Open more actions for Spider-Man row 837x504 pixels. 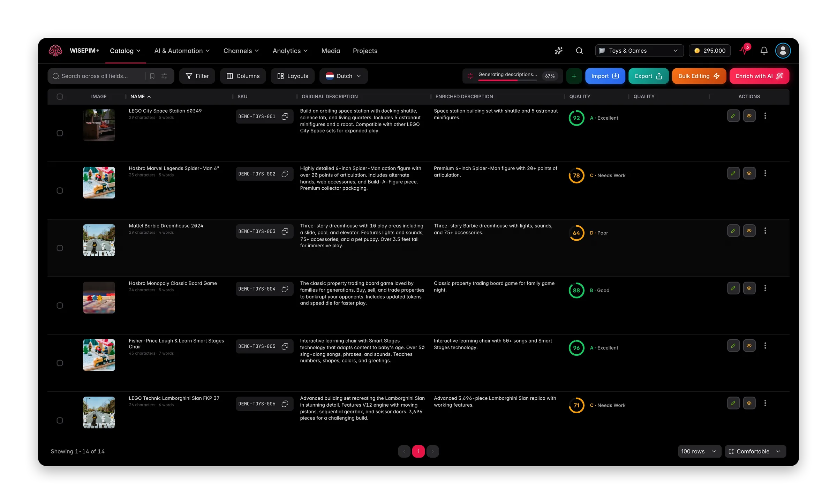pyautogui.click(x=765, y=173)
